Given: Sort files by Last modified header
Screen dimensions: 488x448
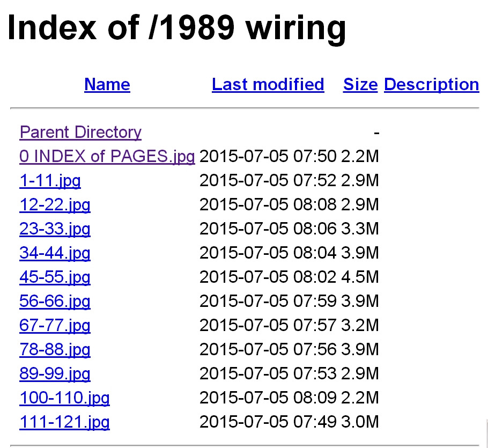Looking at the screenshot, I should click(268, 85).
